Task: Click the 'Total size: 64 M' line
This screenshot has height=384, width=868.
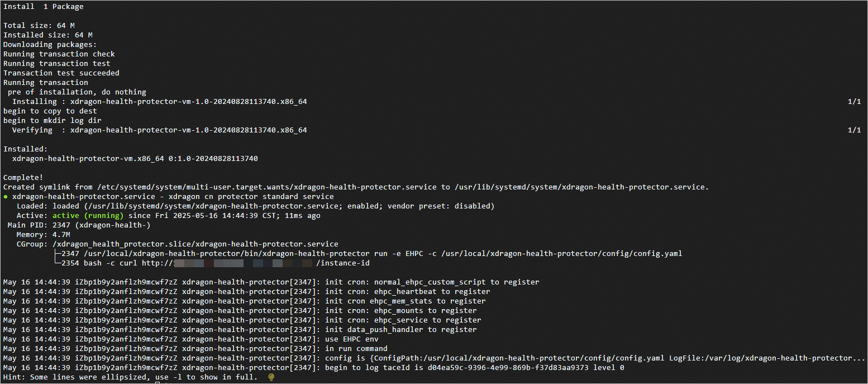Action: 39,26
